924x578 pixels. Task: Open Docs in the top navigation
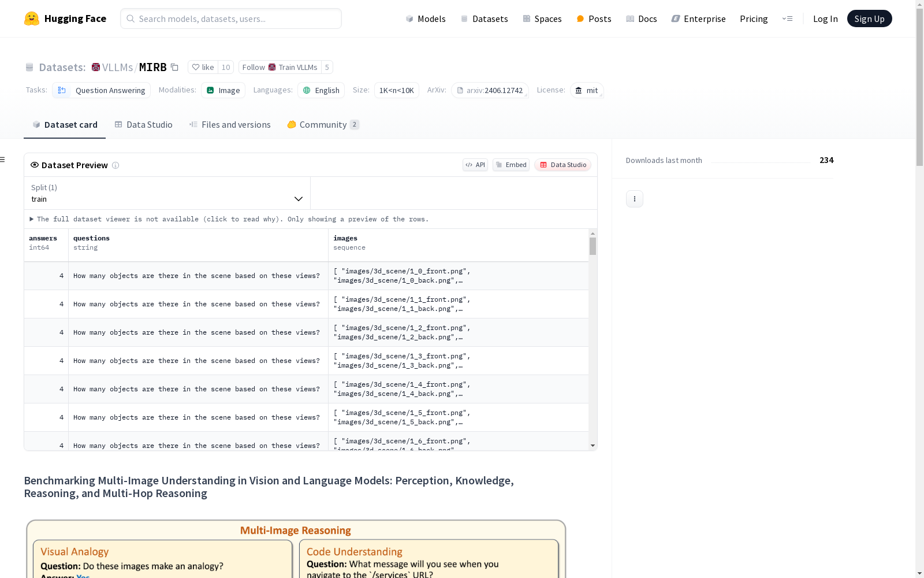[642, 18]
